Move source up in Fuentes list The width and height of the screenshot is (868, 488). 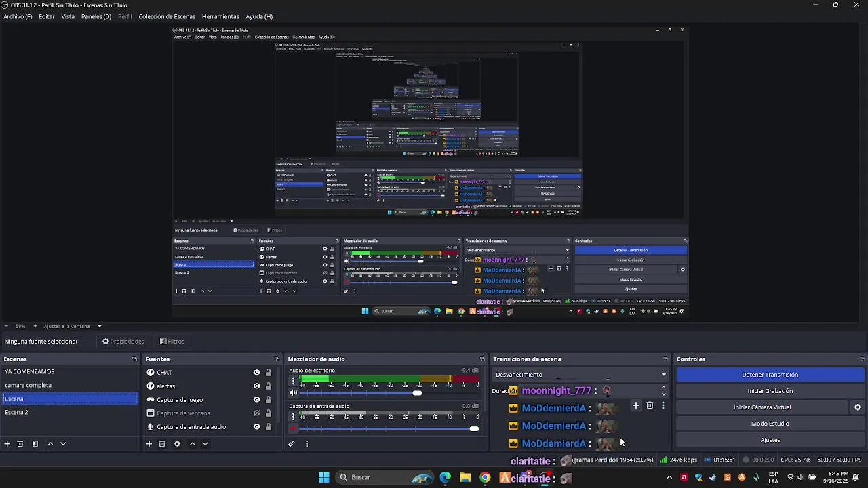[x=193, y=444]
